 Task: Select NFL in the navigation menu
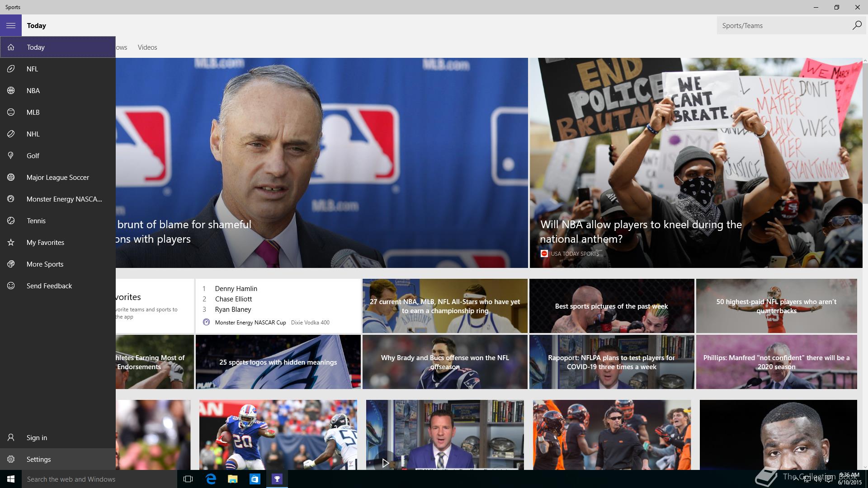[58, 69]
